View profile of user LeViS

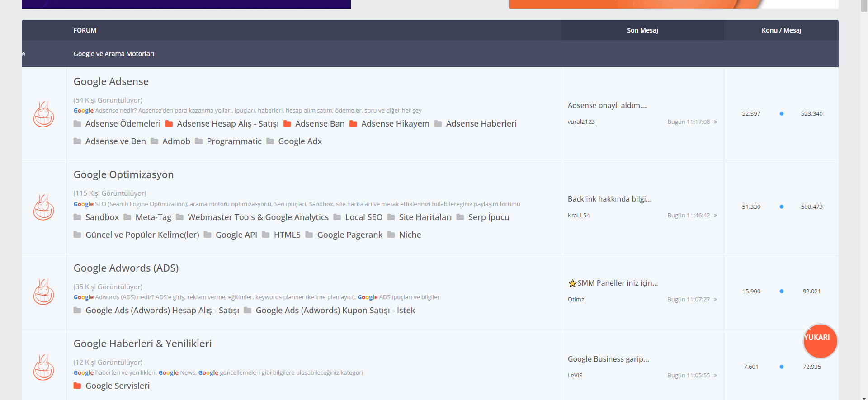coord(575,376)
